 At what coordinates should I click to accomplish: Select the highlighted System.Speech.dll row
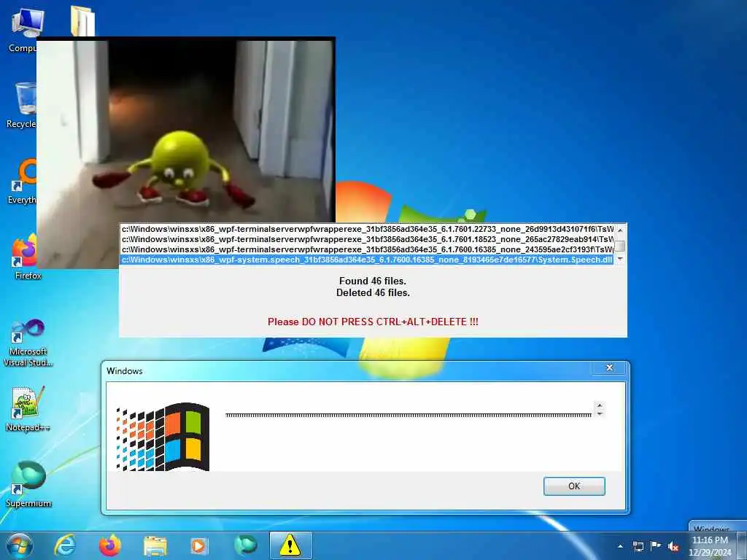(x=367, y=260)
